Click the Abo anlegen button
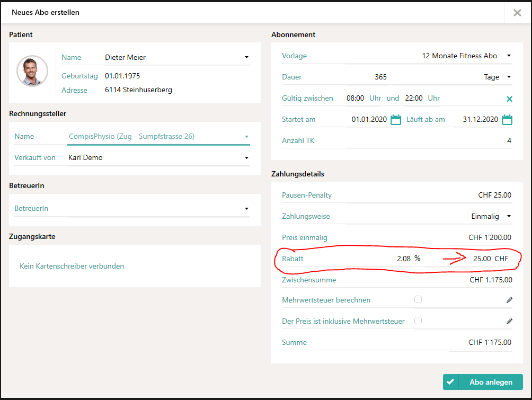 click(483, 382)
